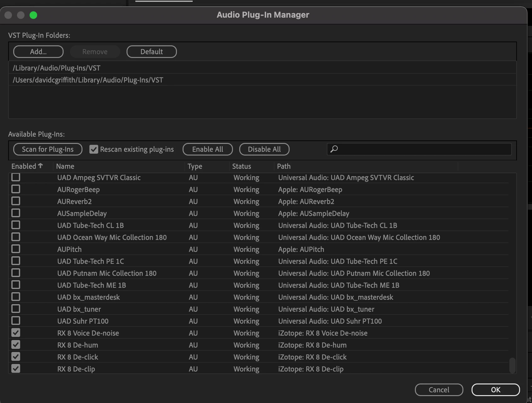Enable UAD bx_tuner checkbox
The width and height of the screenshot is (532, 403).
(x=16, y=309)
